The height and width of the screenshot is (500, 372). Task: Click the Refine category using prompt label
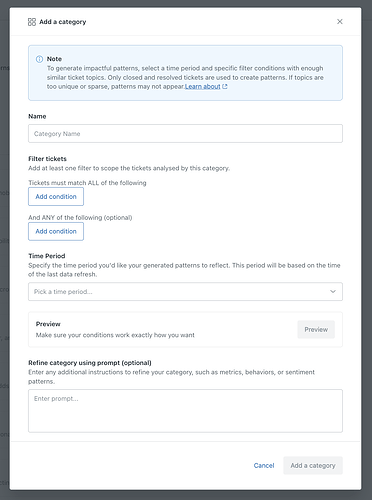point(90,363)
